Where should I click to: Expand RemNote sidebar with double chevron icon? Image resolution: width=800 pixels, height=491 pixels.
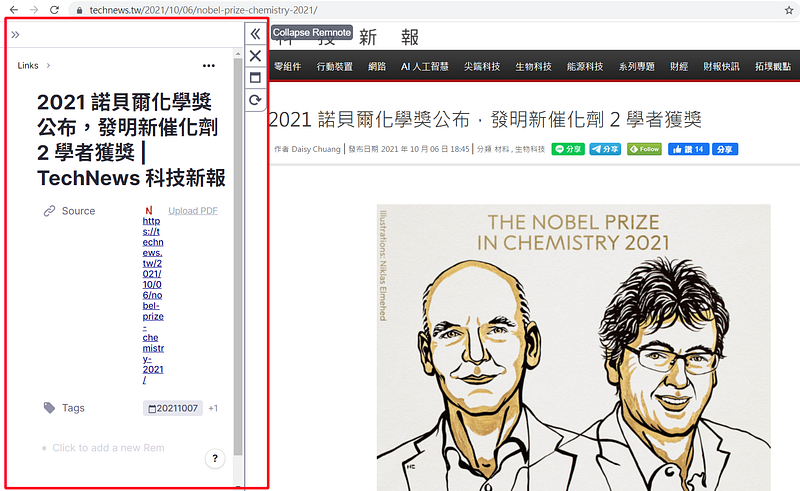[x=15, y=35]
